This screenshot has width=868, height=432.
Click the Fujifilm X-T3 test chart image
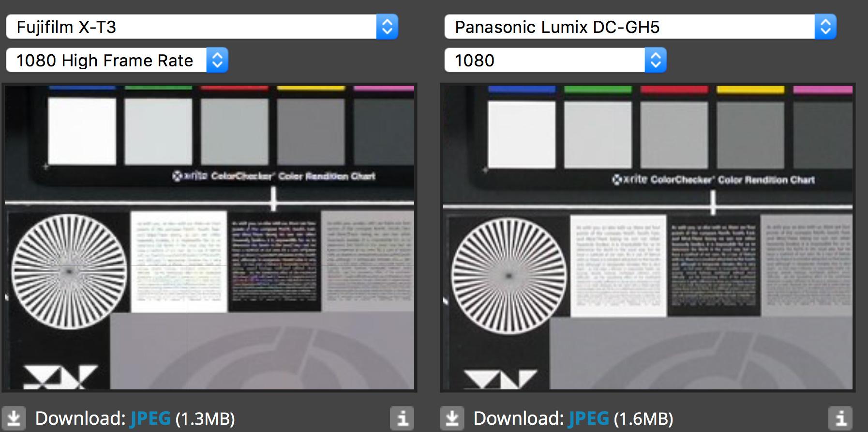click(210, 237)
